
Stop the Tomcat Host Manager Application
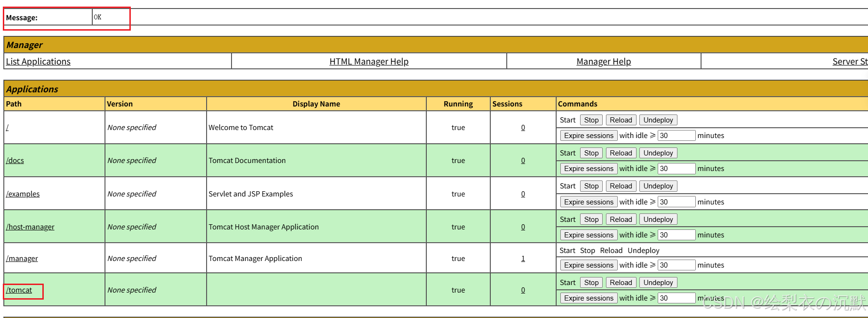coord(591,220)
